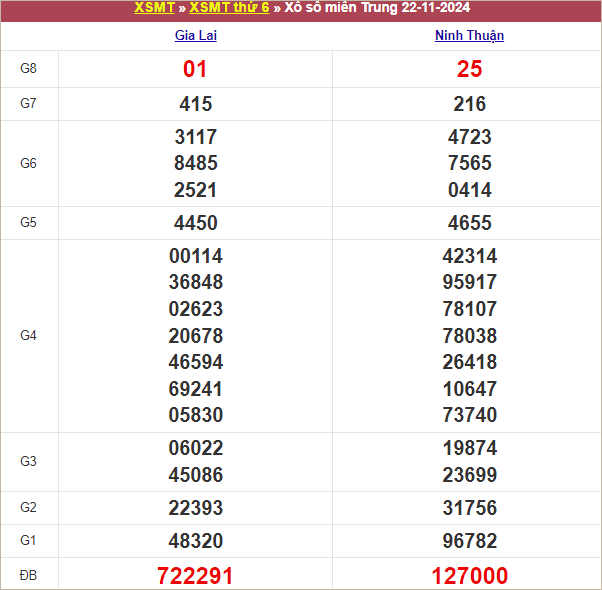The image size is (602, 590).
Task: Select the ĐB row label
Action: pos(29,575)
